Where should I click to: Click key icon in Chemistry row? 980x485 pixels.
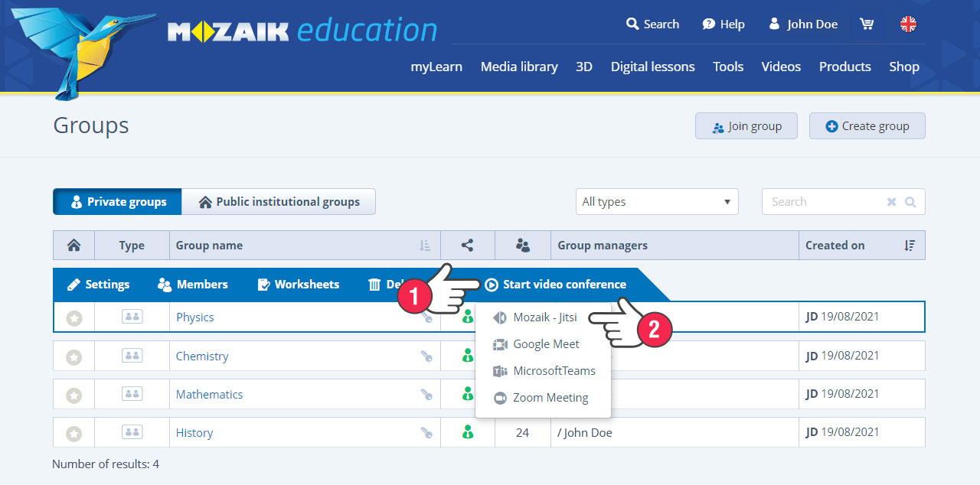[x=426, y=356]
